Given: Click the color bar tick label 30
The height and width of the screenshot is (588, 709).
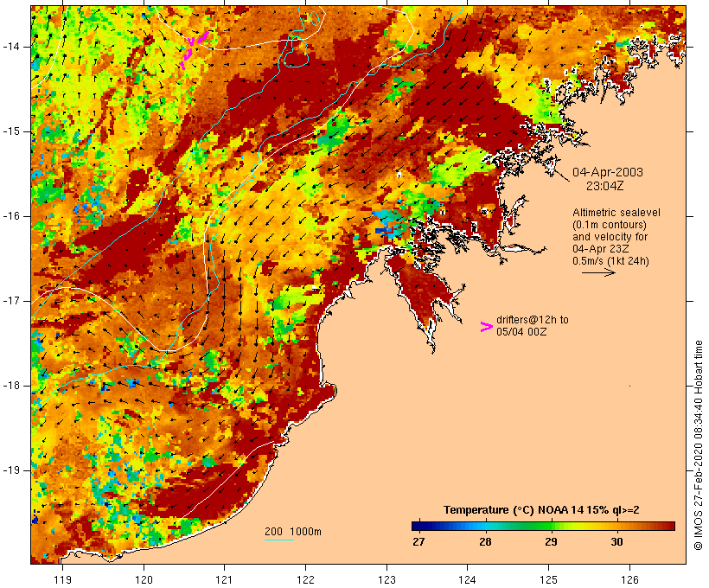Looking at the screenshot, I should [x=616, y=541].
